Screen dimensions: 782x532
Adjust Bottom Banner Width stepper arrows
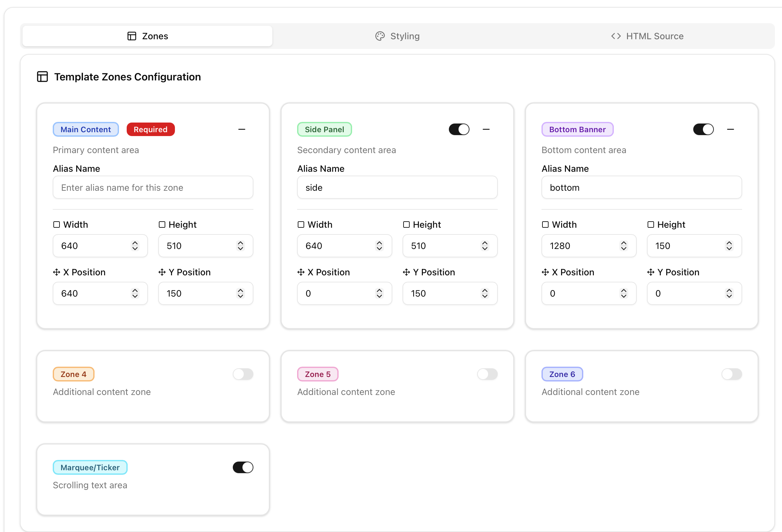pos(623,246)
